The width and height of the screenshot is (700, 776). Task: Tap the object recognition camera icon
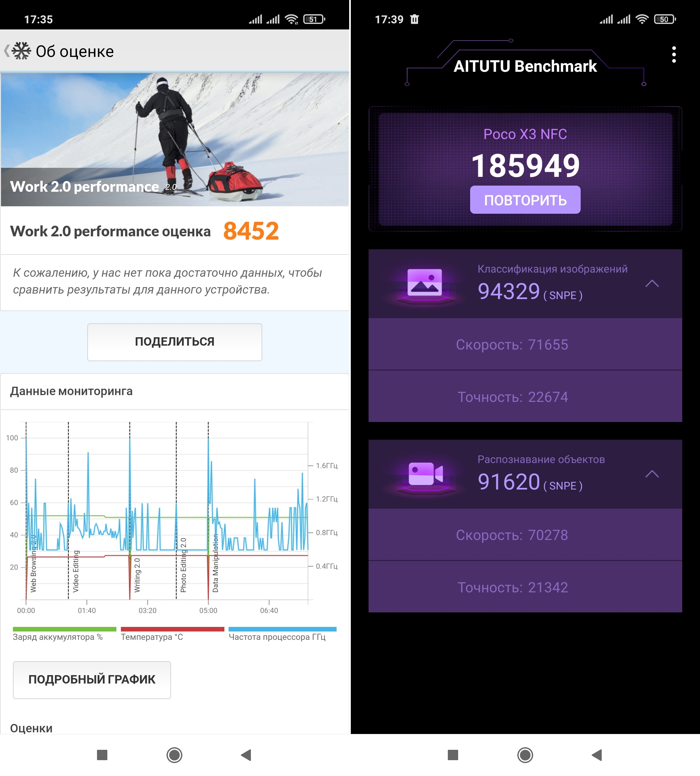pos(425,473)
